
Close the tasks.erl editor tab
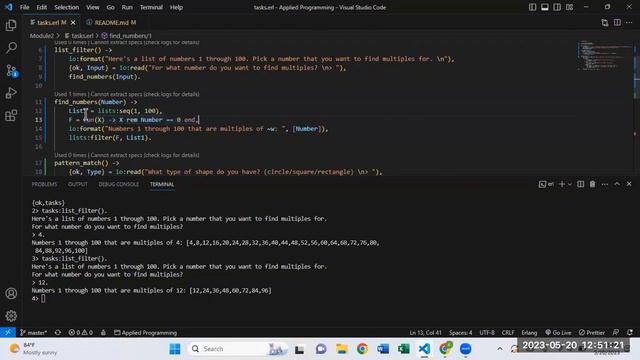73,22
